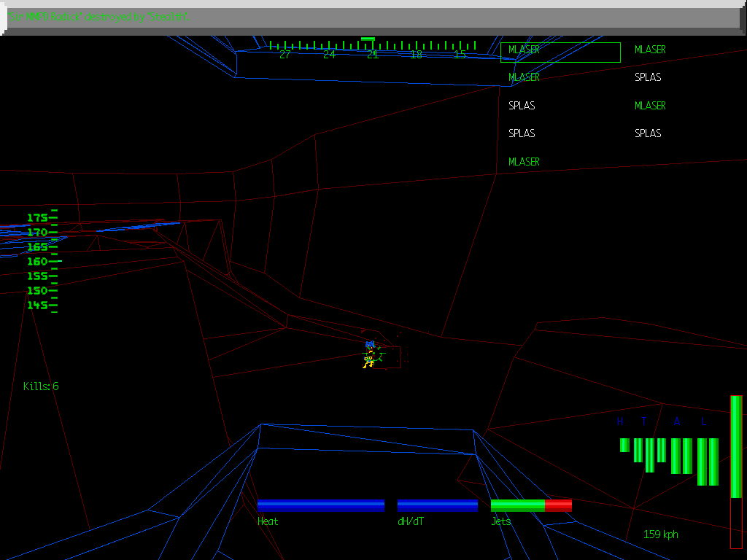Screen dimensions: 747x560
Task: Click compass heading number 21
Action: pyautogui.click(x=373, y=55)
